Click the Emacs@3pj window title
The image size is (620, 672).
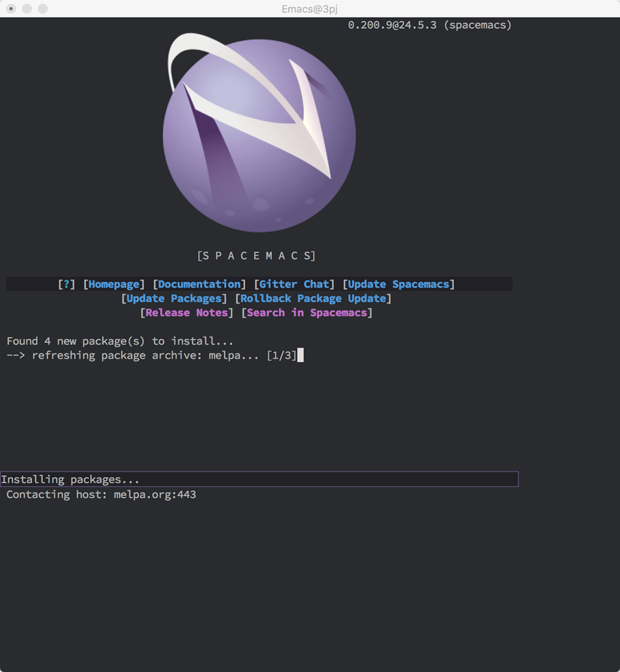click(309, 9)
